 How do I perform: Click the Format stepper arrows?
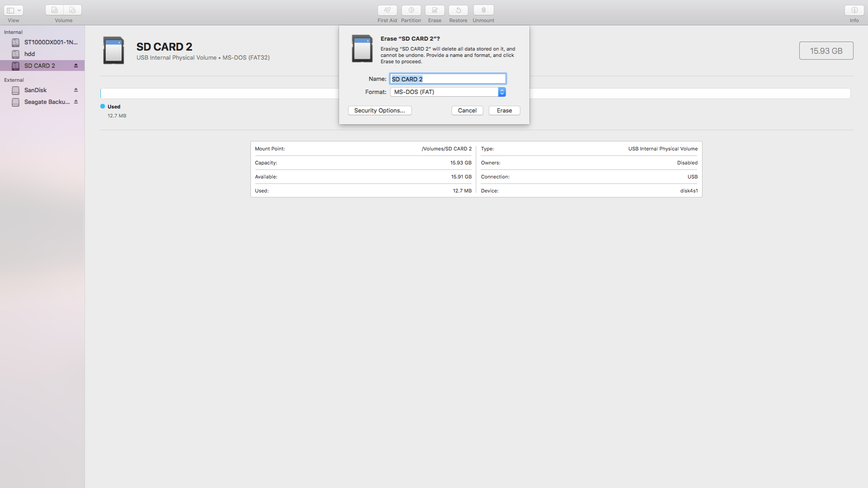pyautogui.click(x=502, y=92)
